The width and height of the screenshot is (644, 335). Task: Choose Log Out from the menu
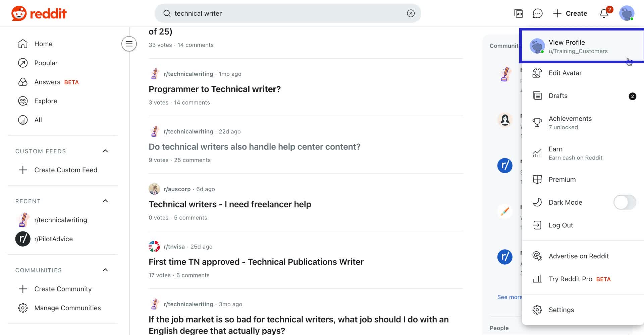click(560, 225)
